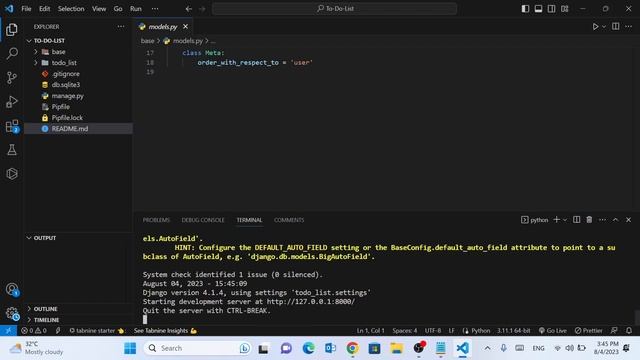This screenshot has height=360, width=640.
Task: Open manage.py in the explorer
Action: [67, 96]
